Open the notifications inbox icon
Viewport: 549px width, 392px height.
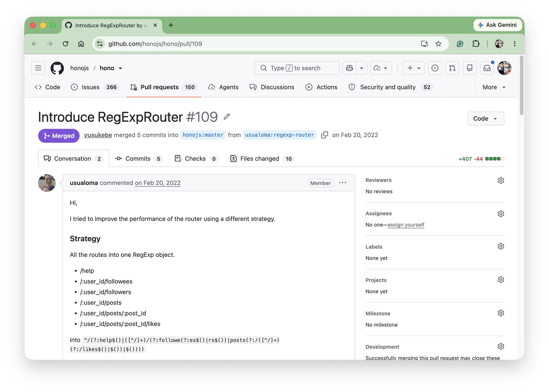(x=487, y=68)
